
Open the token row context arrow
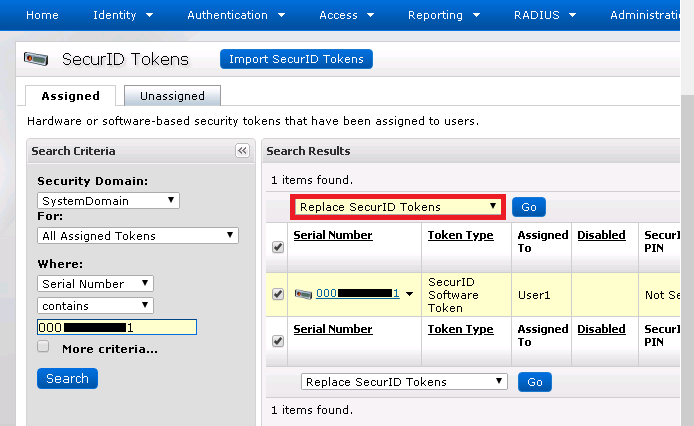tap(410, 294)
